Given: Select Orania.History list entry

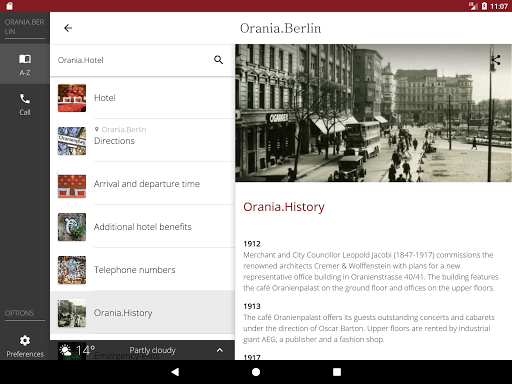Looking at the screenshot, I should 143,313.
